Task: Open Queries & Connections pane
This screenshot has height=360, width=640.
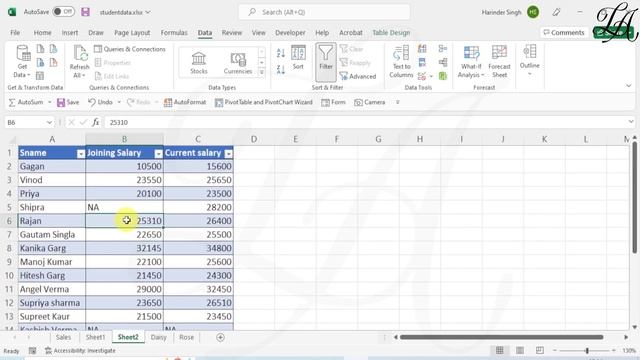Action: 130,49
